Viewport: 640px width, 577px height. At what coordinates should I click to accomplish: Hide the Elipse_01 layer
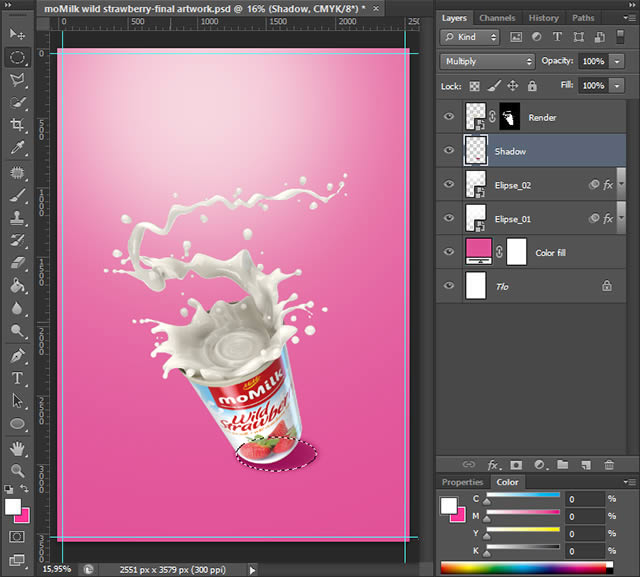click(x=449, y=218)
